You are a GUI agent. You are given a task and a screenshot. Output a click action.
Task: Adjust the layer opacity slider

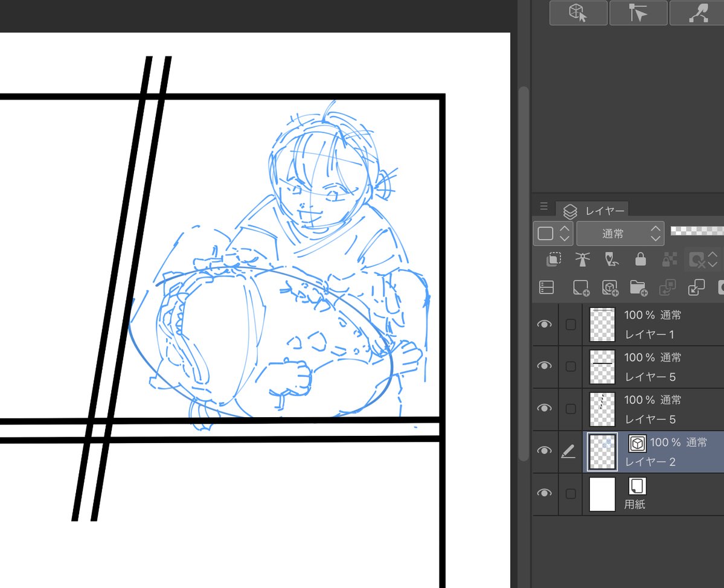tap(697, 231)
